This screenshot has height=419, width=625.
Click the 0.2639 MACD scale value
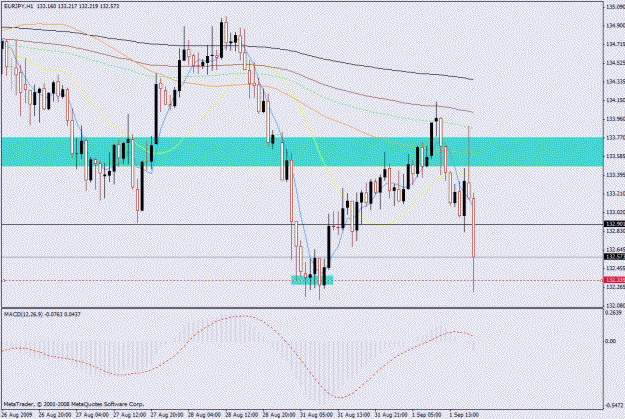[613, 313]
